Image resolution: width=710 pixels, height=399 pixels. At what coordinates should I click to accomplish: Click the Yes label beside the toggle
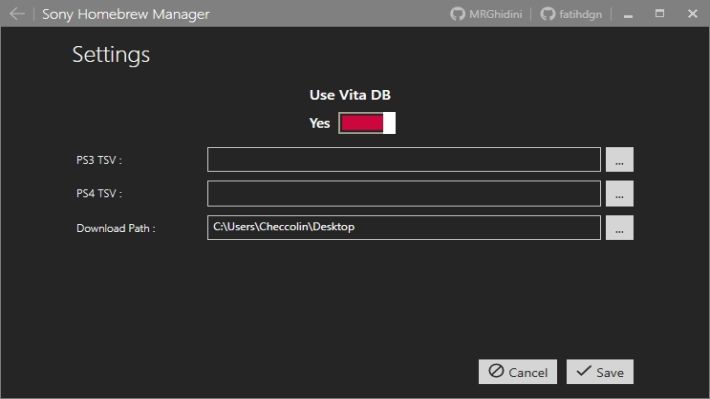click(320, 123)
